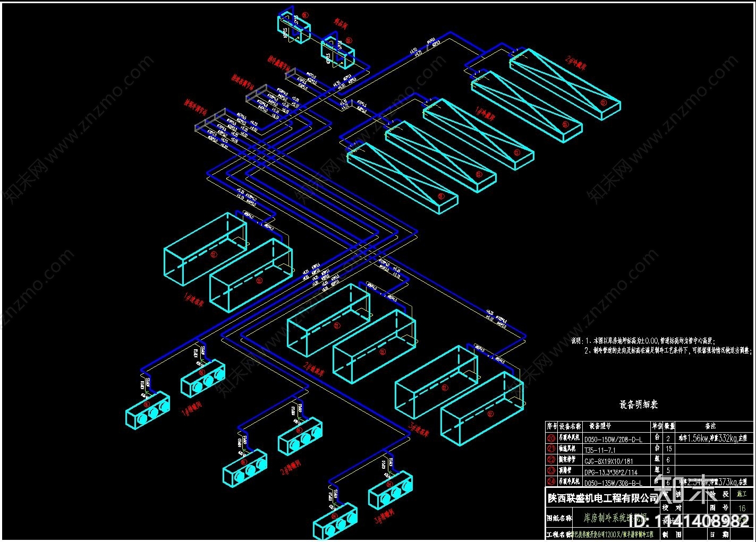Click the 3#速冻库 room label
Viewport: 756px width, 542px height.
click(x=418, y=431)
